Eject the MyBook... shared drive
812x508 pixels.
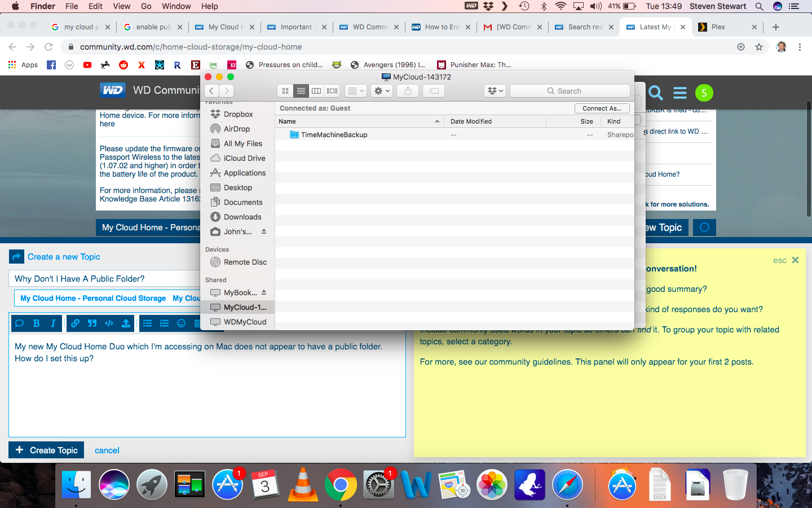263,292
